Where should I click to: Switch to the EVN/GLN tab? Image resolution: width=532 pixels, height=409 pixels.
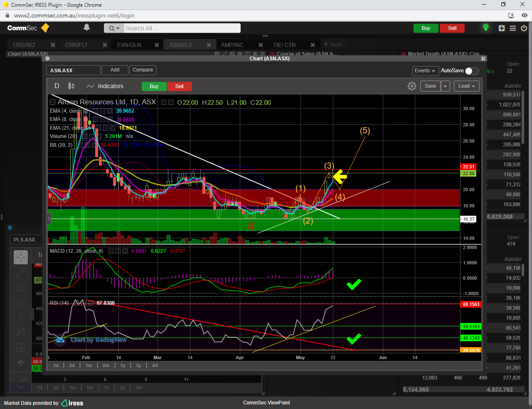click(129, 45)
